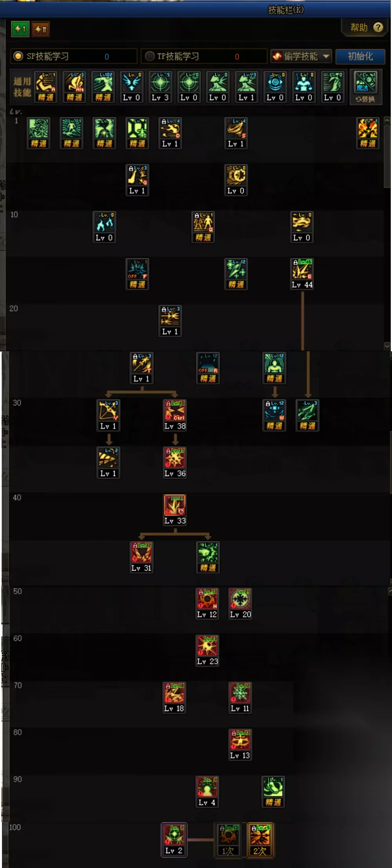Click the skill list scroll-down arrow
This screenshot has width=392, height=868.
[387, 346]
